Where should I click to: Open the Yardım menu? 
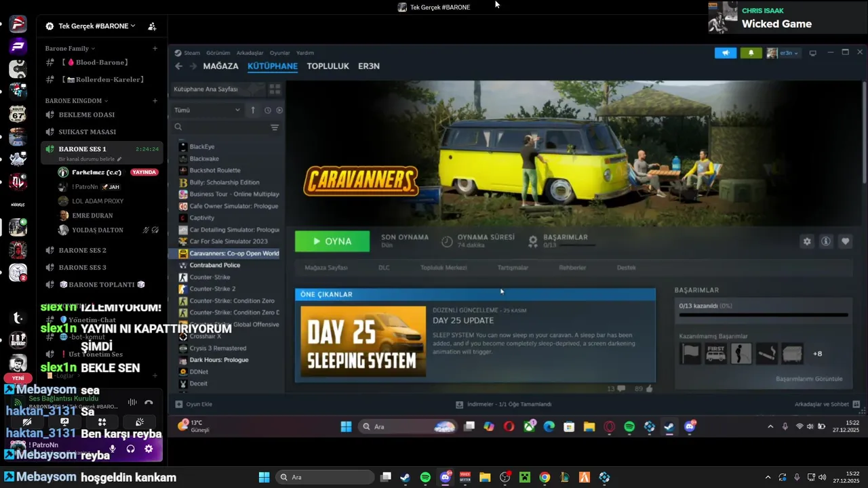click(305, 53)
